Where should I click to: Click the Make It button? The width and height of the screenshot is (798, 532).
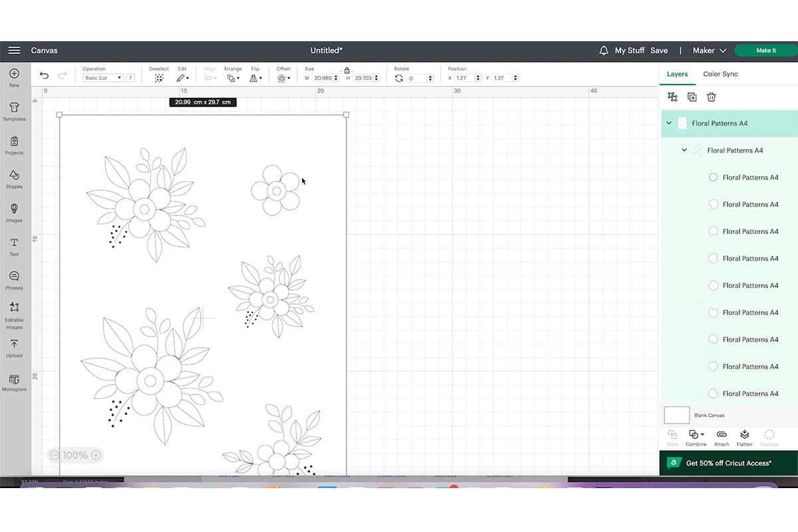pos(765,50)
